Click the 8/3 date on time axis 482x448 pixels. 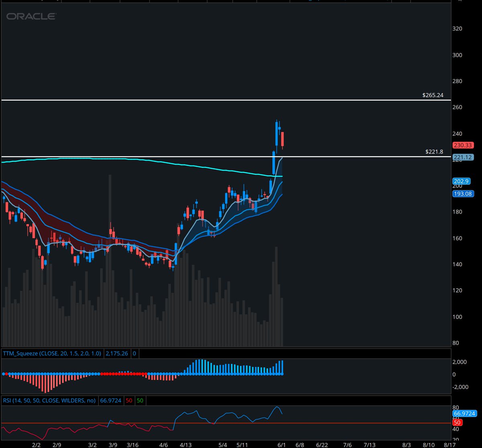[406, 445]
